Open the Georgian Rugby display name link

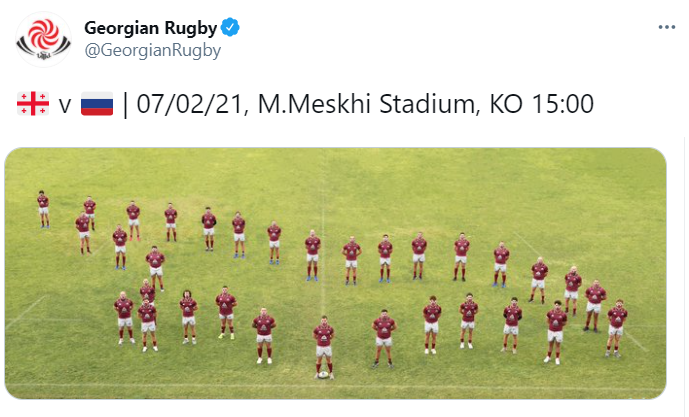click(151, 28)
